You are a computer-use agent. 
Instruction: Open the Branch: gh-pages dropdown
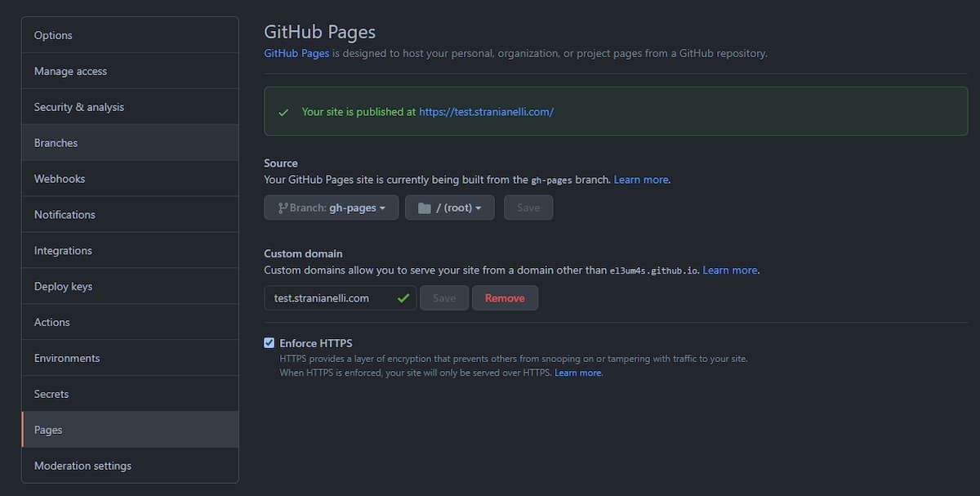coord(332,208)
